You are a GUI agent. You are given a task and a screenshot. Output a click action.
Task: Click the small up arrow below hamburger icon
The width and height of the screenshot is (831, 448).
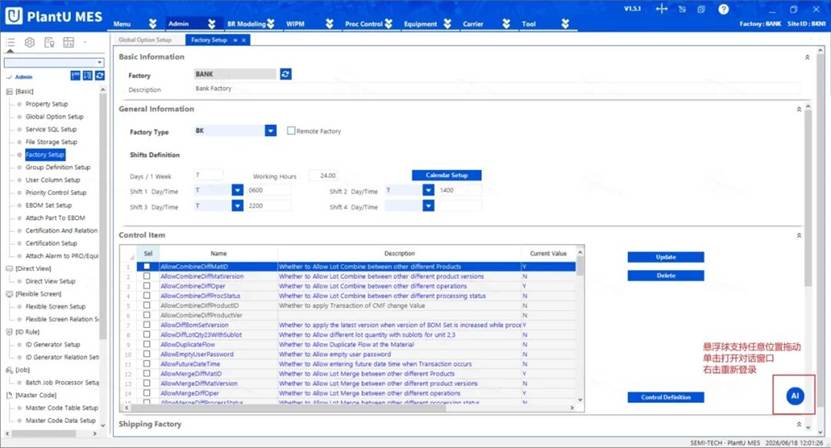pos(10,51)
